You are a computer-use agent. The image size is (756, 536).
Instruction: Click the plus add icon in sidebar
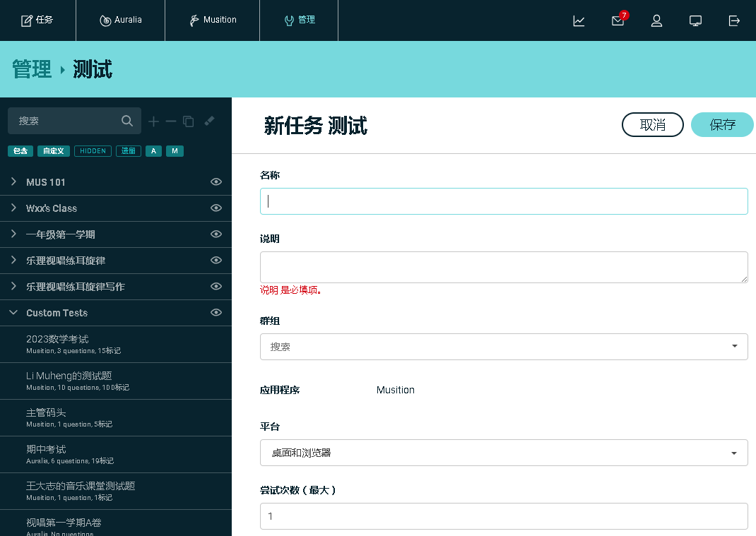tap(153, 121)
